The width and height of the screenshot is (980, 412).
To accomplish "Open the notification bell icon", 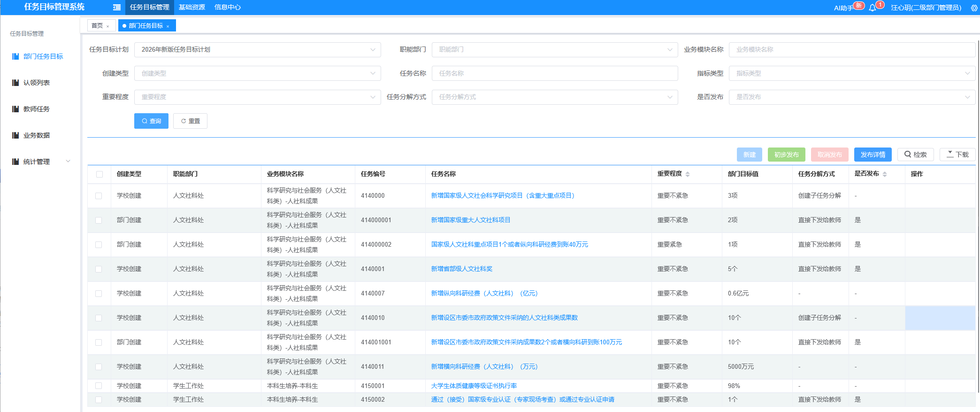I will [x=872, y=8].
